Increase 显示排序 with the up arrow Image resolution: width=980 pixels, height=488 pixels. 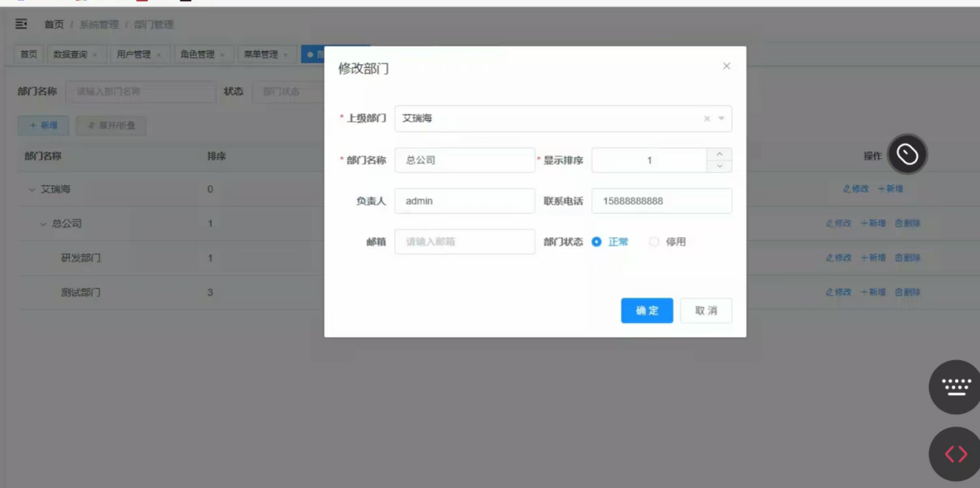pos(720,154)
